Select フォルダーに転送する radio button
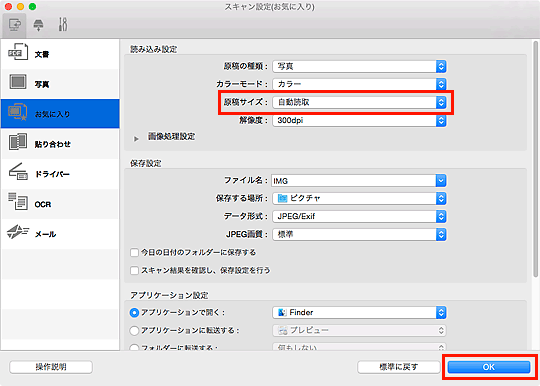The image size is (540, 386). pyautogui.click(x=134, y=347)
